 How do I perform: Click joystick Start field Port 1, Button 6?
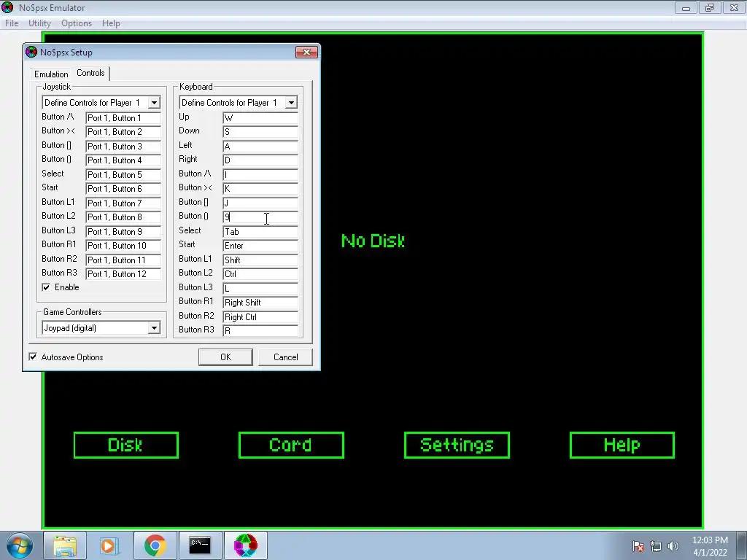click(123, 189)
